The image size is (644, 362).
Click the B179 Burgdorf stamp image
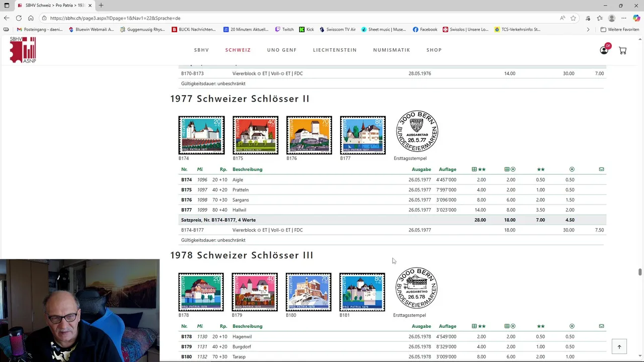[x=255, y=292]
